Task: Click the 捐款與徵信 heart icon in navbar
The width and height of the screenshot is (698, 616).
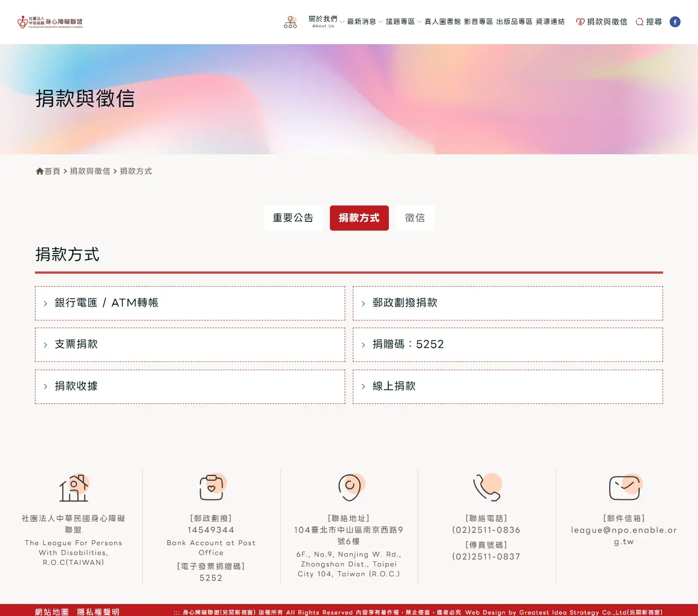Action: [579, 22]
